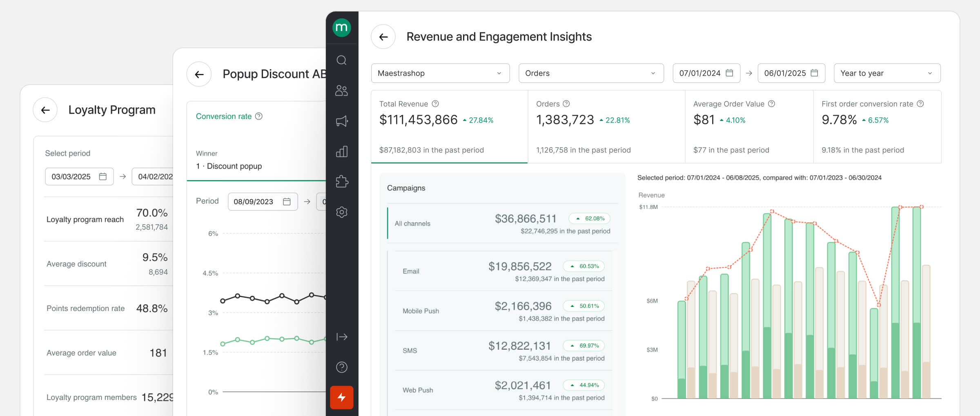
Task: Open the analytics bar chart sidebar icon
Action: coord(341,152)
